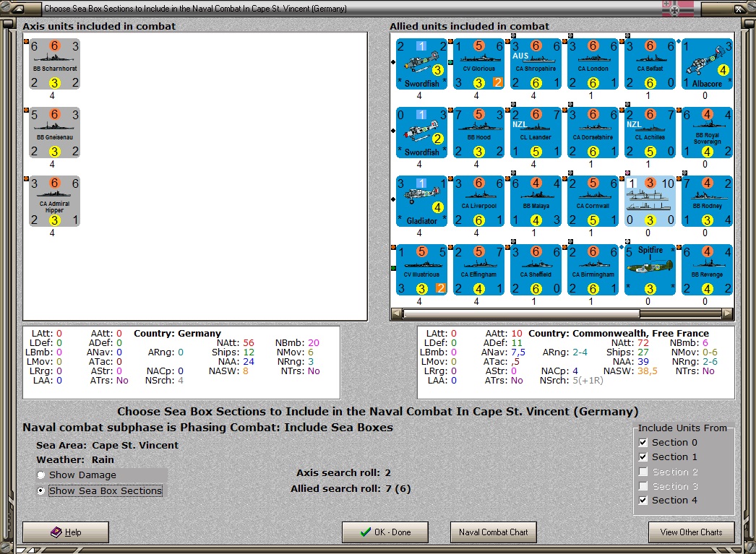The image size is (756, 554).
Task: Click the NZL CL Achilles counter
Action: (650, 133)
